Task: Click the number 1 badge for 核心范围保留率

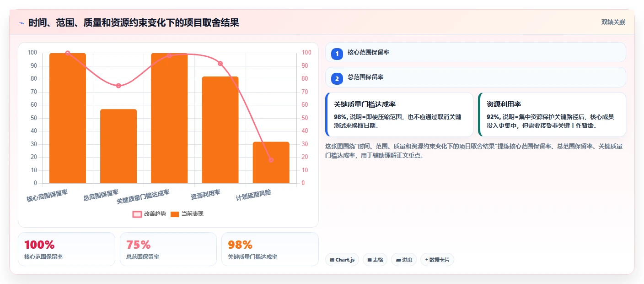Action: 337,54
